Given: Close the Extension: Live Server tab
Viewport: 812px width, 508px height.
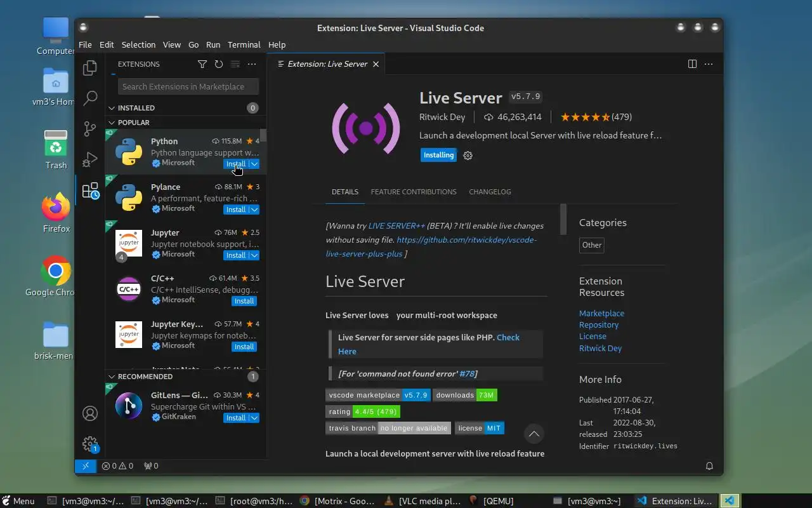Looking at the screenshot, I should click(376, 64).
